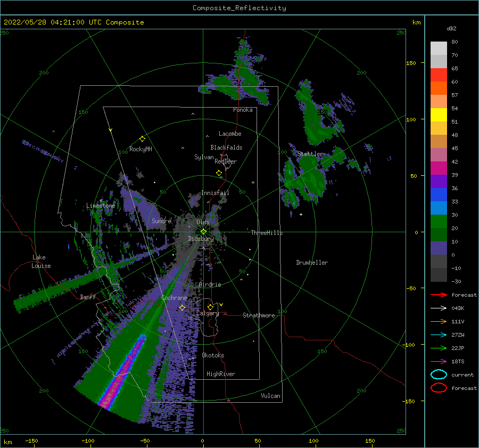Click the 18TS legend label
Screen dimensions: 479x448
(x=458, y=362)
